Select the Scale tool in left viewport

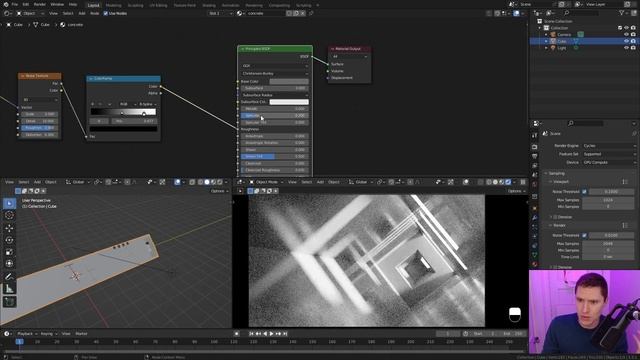point(9,252)
